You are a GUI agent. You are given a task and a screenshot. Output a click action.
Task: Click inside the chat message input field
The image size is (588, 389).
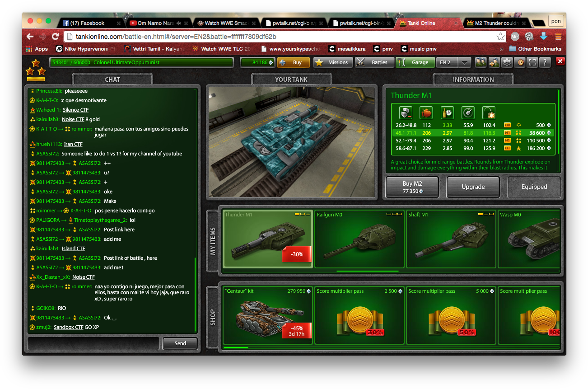point(93,343)
